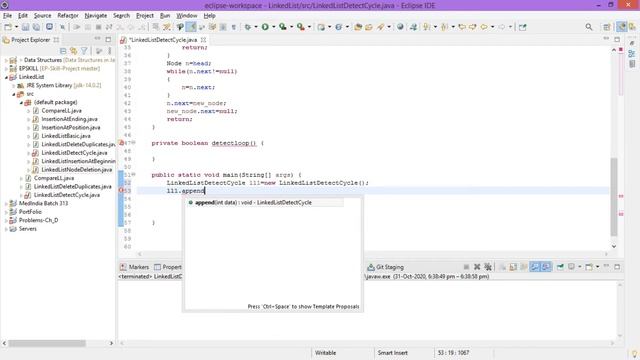Click Last Edit Location toolbar icon
Image resolution: width=640 pixels, height=360 pixels.
[x=462, y=27]
